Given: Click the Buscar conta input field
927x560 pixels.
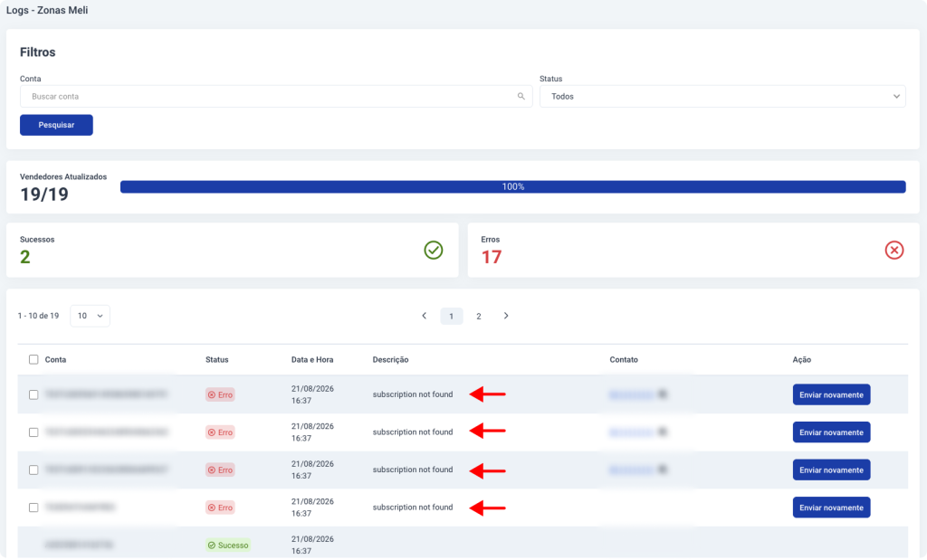Looking at the screenshot, I should click(276, 96).
